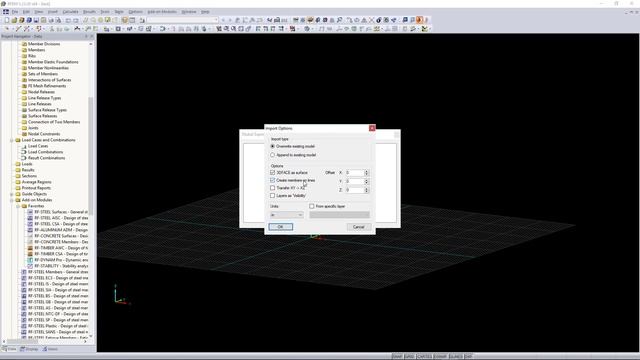Open the File menu
Image resolution: width=640 pixels, height=360 pixels.
[15, 12]
